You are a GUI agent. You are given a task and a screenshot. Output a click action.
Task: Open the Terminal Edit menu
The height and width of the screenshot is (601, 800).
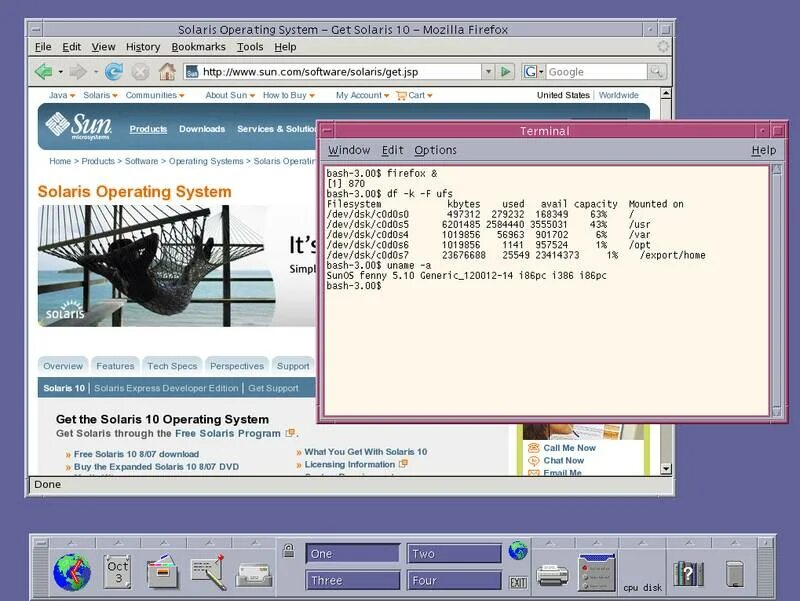tap(392, 150)
